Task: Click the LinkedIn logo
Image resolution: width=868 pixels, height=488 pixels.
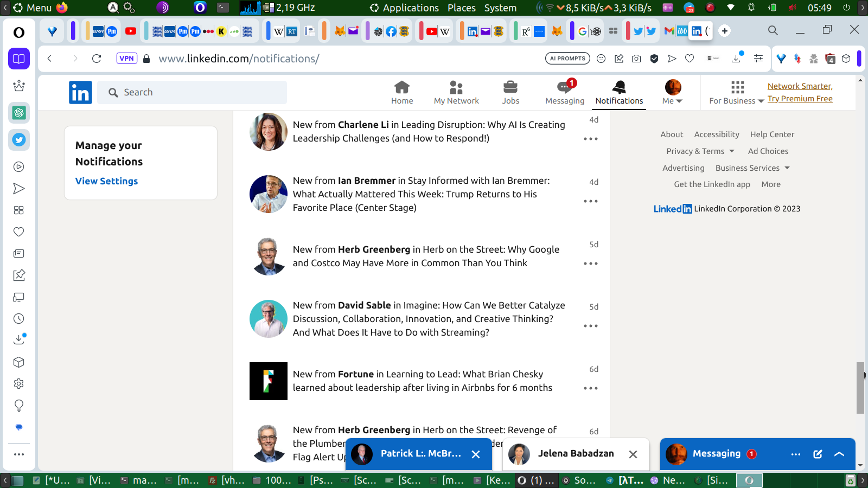Action: click(x=80, y=92)
